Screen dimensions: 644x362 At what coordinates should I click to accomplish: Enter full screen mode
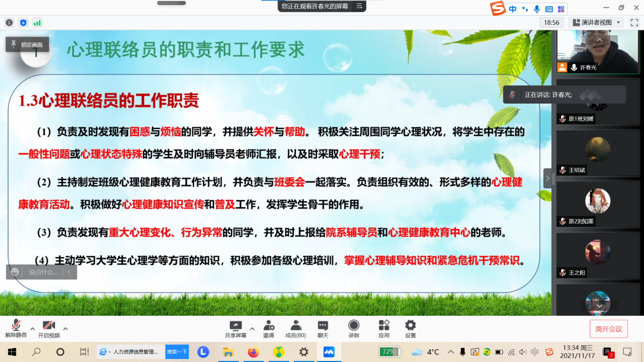[x=634, y=22]
